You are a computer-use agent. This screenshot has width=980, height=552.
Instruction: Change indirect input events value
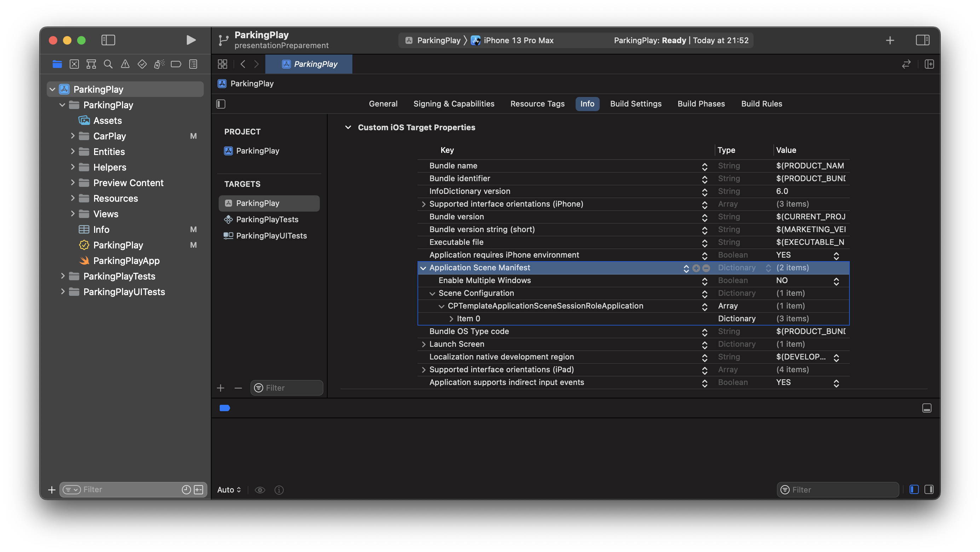tap(836, 383)
